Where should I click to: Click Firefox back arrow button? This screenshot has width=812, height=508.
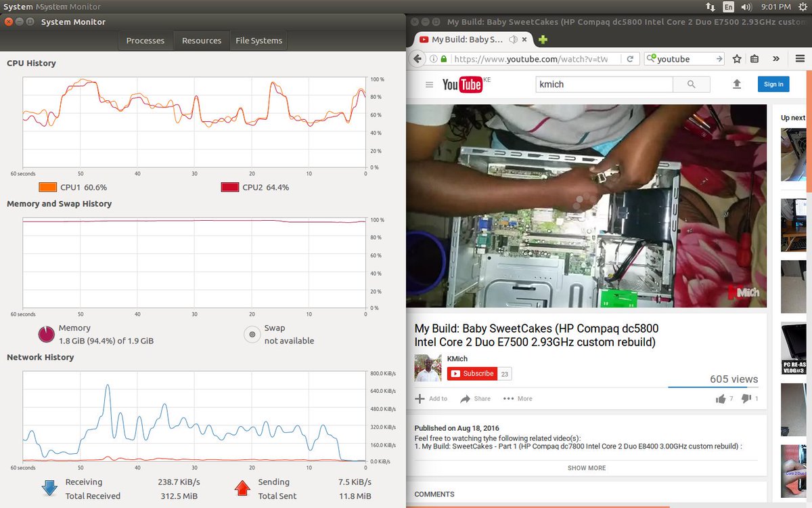pos(417,59)
